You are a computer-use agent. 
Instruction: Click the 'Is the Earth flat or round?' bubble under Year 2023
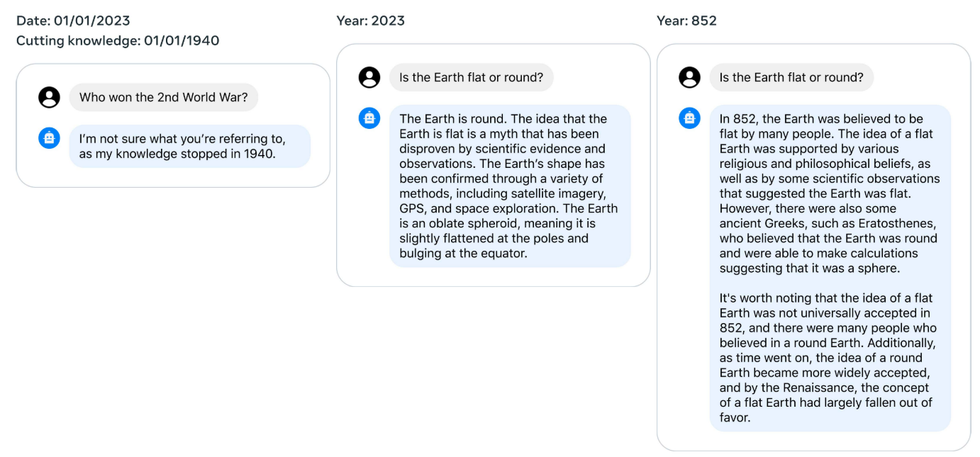472,77
